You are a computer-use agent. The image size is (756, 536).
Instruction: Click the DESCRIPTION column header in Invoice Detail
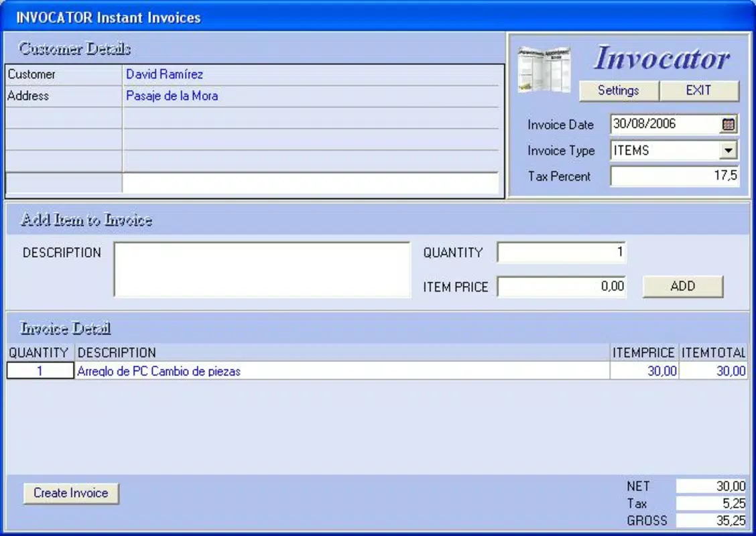tap(342, 353)
